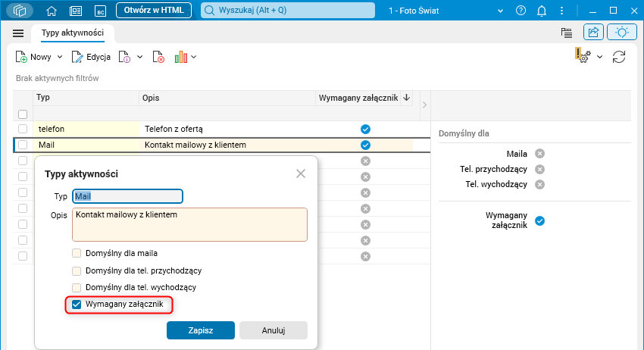
Task: Open notifications bell icon
Action: (x=542, y=11)
